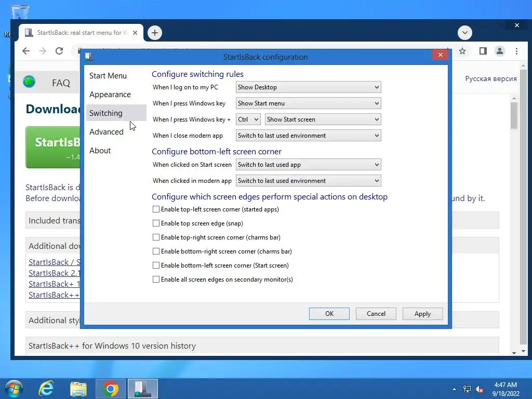The width and height of the screenshot is (532, 399).
Task: Click the Chrome page scrollbar up arrow
Action: [x=523, y=66]
